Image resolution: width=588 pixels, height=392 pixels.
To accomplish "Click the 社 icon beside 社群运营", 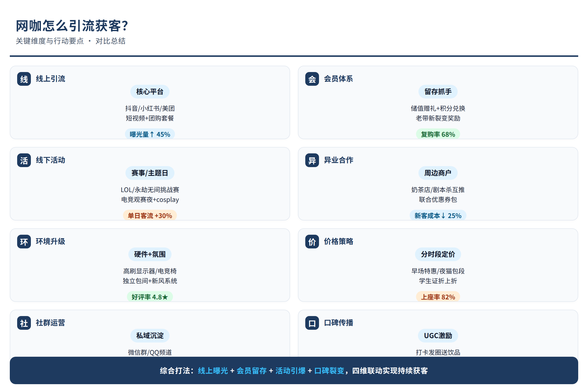I will [x=24, y=323].
